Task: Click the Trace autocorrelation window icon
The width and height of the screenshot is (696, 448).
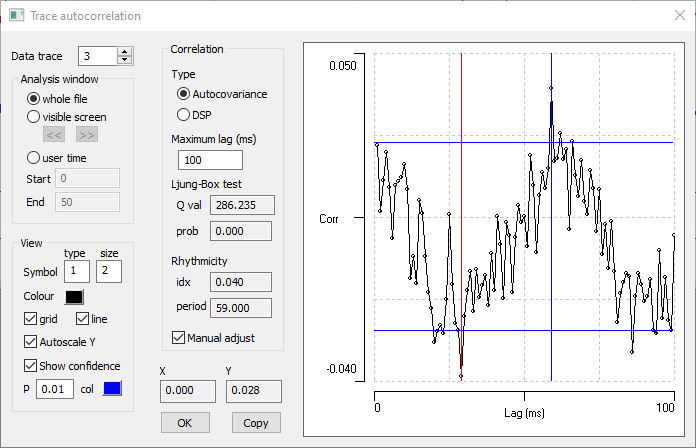Action: click(16, 16)
